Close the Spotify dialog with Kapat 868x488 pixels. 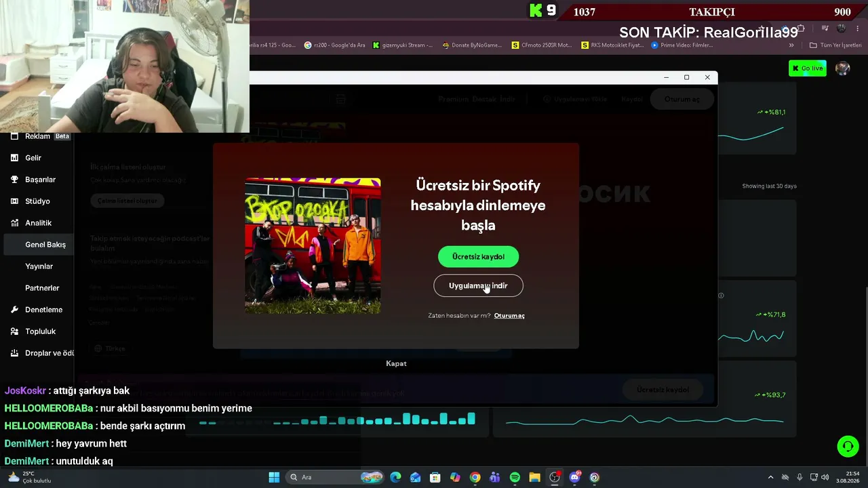coord(396,364)
